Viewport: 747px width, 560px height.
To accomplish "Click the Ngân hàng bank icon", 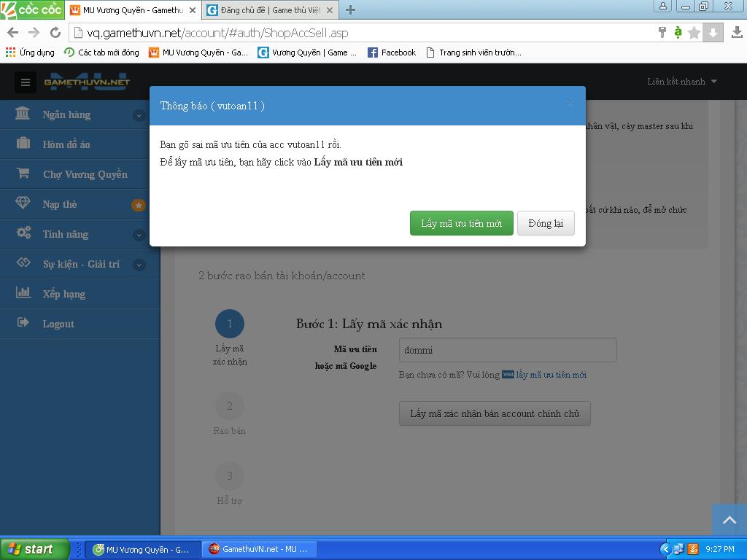I will pos(23,114).
